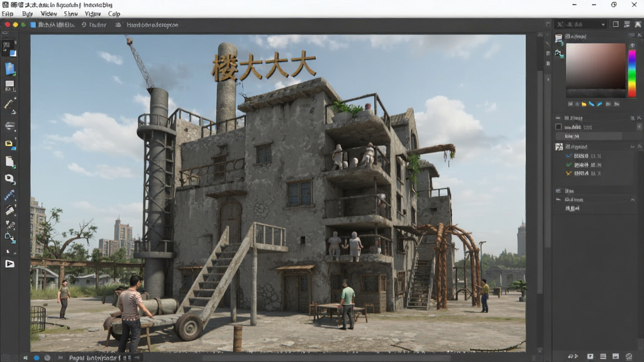Select the scatter particles tool in left toolbar
Image resolution: width=644 pixels, height=362 pixels.
click(10, 224)
